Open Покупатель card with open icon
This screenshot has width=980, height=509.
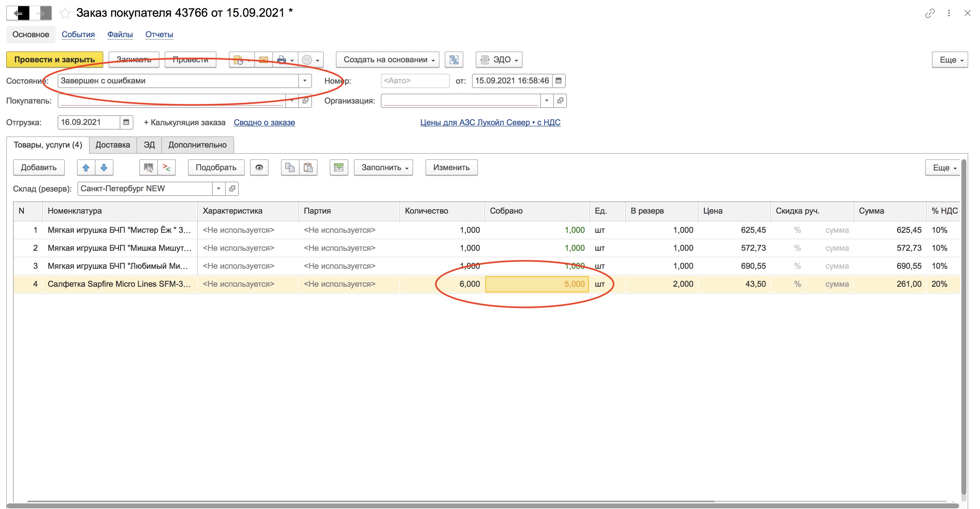click(x=305, y=101)
